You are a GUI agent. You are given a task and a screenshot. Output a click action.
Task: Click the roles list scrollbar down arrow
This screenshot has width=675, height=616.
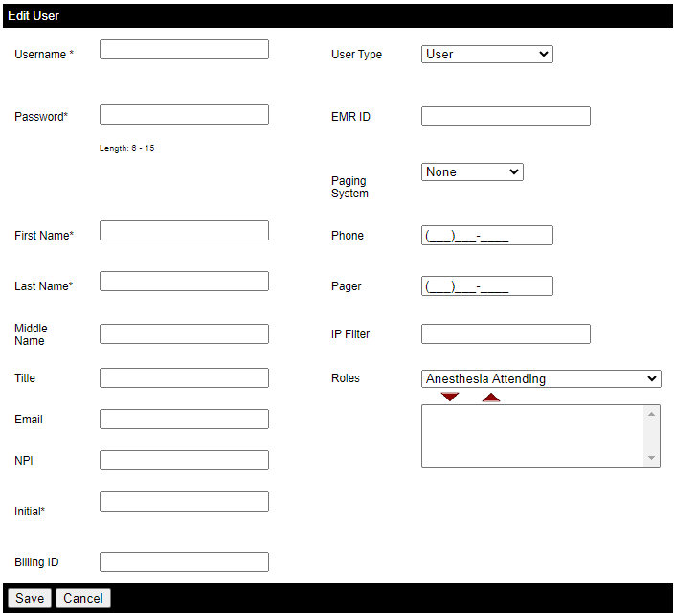click(x=651, y=458)
